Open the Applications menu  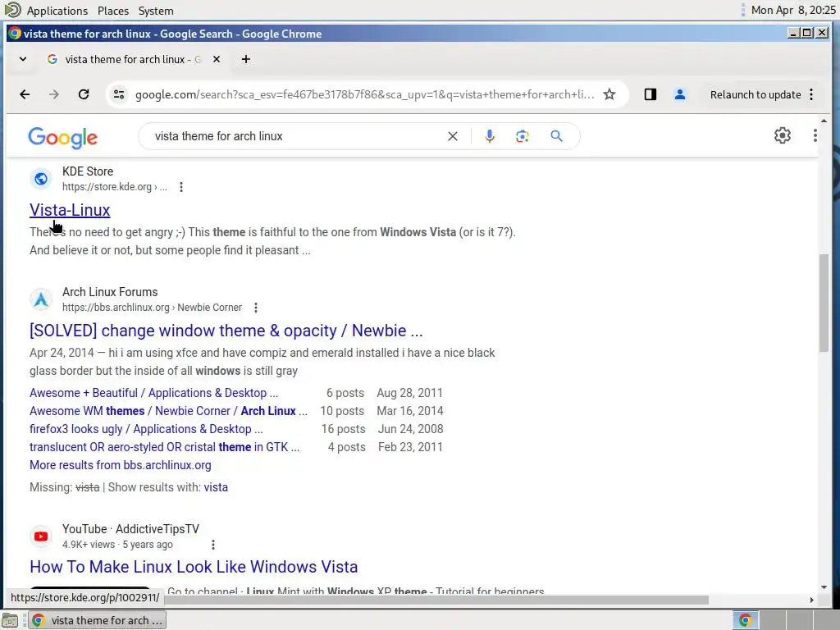57,11
